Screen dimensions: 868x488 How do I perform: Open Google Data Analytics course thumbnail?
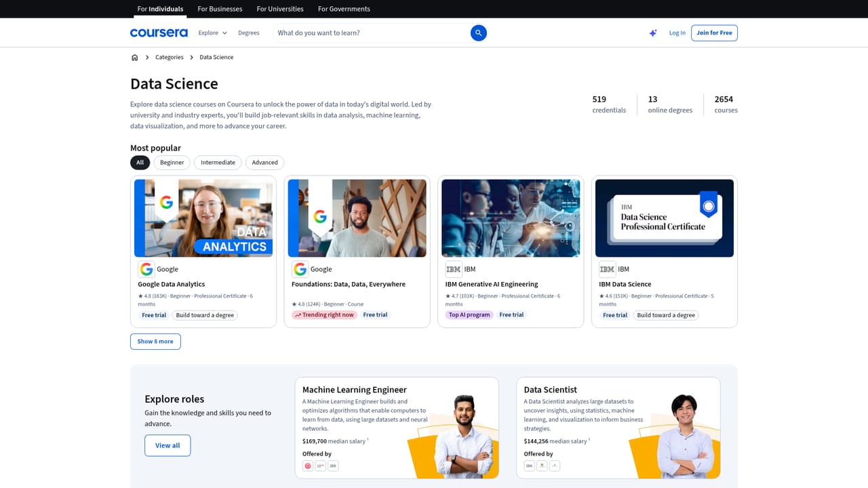pyautogui.click(x=203, y=218)
